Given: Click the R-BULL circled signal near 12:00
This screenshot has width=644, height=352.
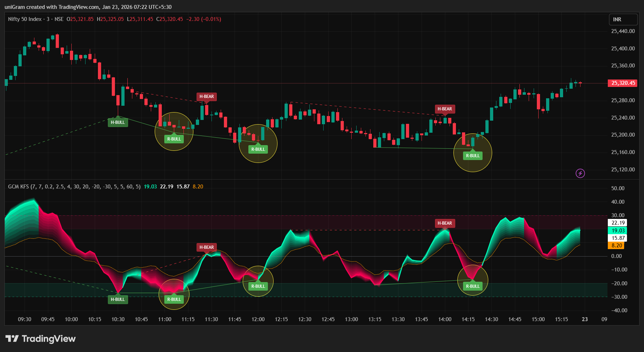Looking at the screenshot, I should tap(258, 149).
